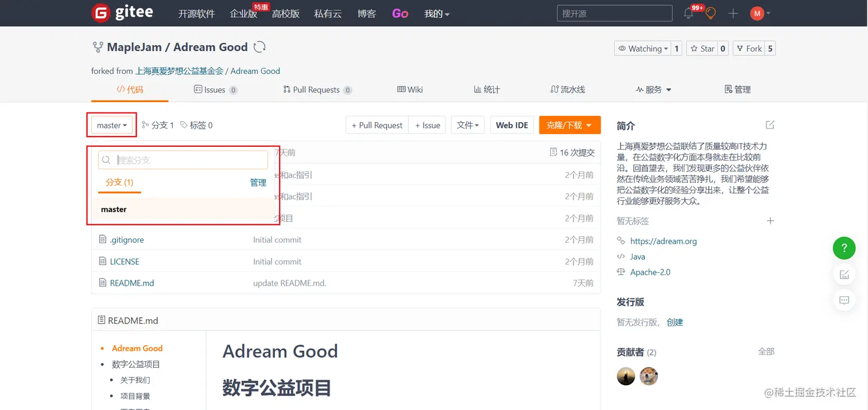
Task: Click 高校版 in the top navigation
Action: [x=286, y=14]
